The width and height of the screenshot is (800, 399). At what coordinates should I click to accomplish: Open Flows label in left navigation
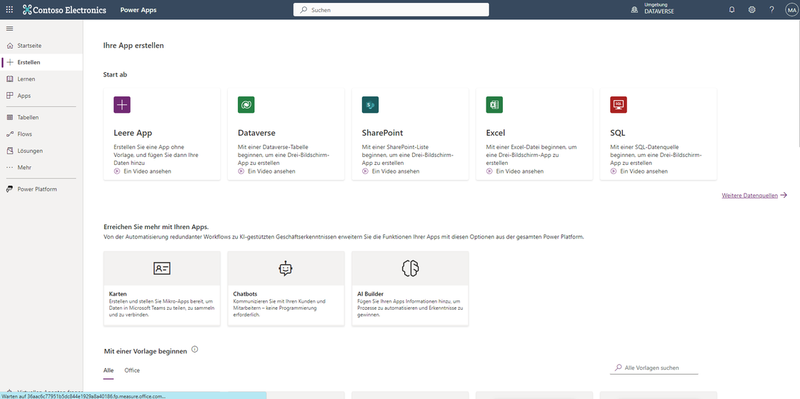(24, 134)
